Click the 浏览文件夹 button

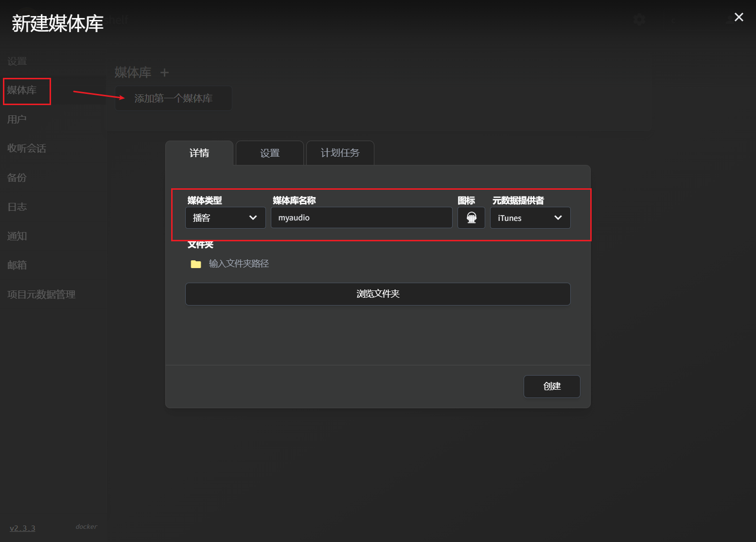point(378,294)
